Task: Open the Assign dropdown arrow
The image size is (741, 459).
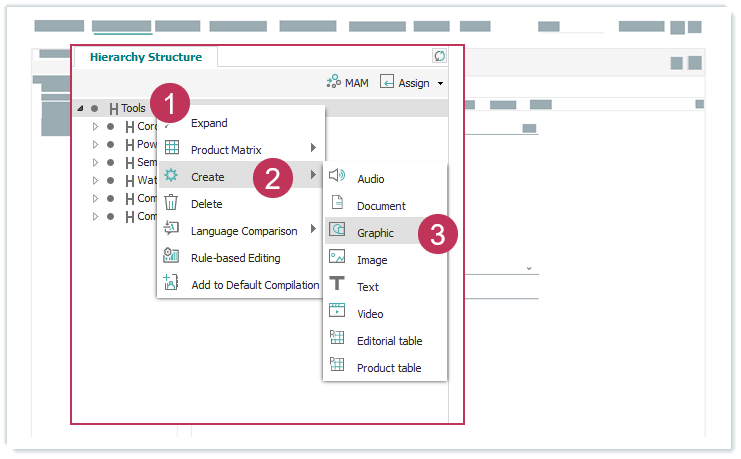Action: click(x=440, y=84)
